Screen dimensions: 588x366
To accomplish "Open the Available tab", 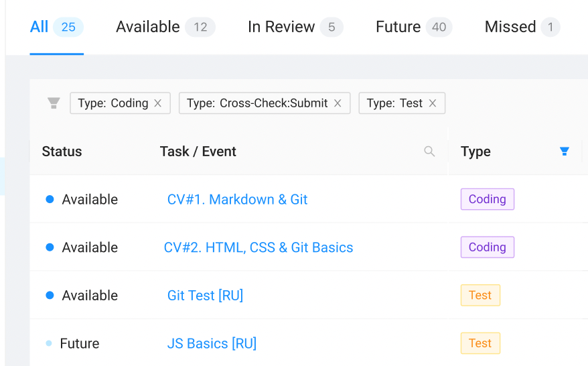I will (x=165, y=27).
